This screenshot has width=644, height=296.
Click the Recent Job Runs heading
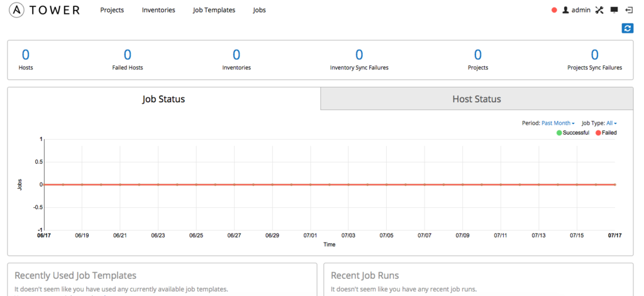point(365,275)
